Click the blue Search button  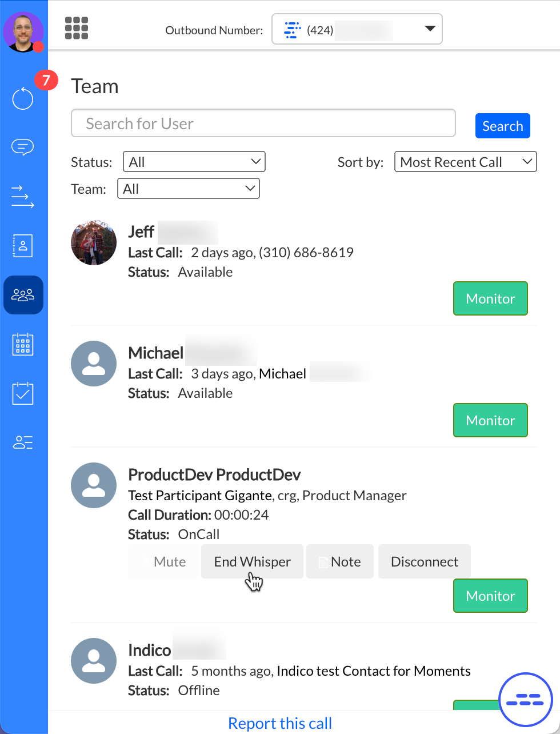(x=502, y=126)
